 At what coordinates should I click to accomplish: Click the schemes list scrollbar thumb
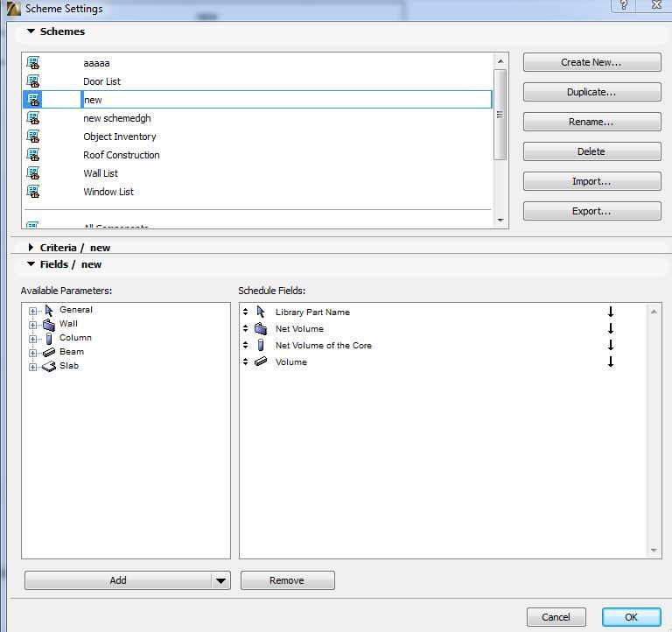[500, 115]
